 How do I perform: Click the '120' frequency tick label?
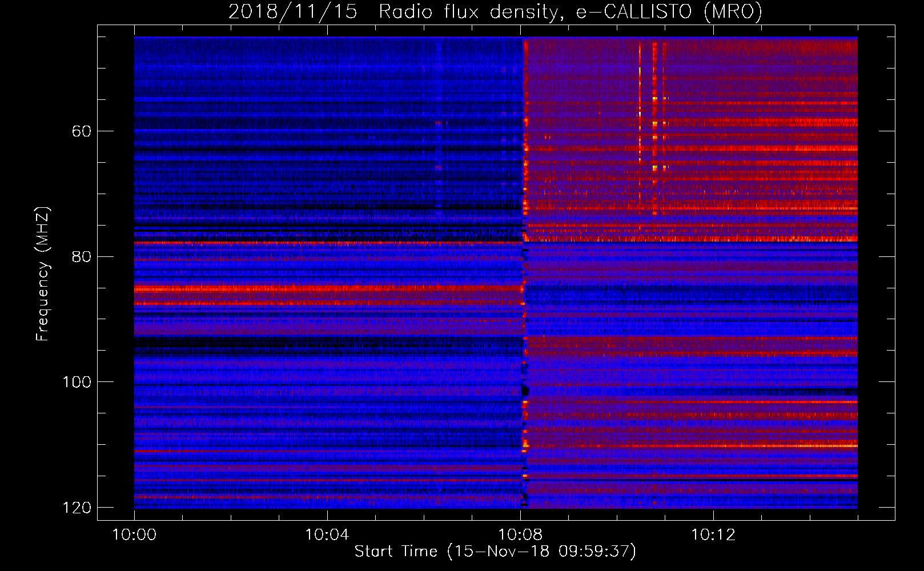point(77,508)
